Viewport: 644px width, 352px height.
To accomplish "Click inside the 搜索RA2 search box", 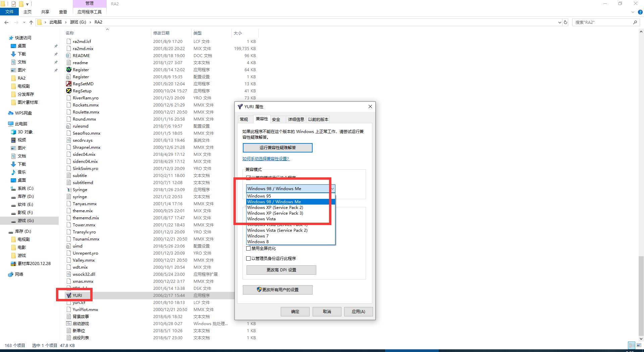I will 604,22.
